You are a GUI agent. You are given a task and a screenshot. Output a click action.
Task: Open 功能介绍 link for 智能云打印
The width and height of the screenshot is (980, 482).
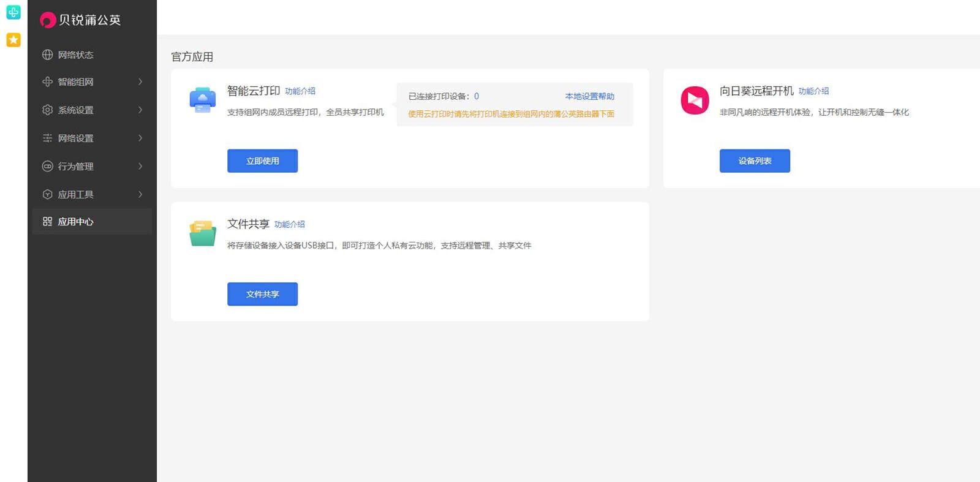[x=300, y=91]
